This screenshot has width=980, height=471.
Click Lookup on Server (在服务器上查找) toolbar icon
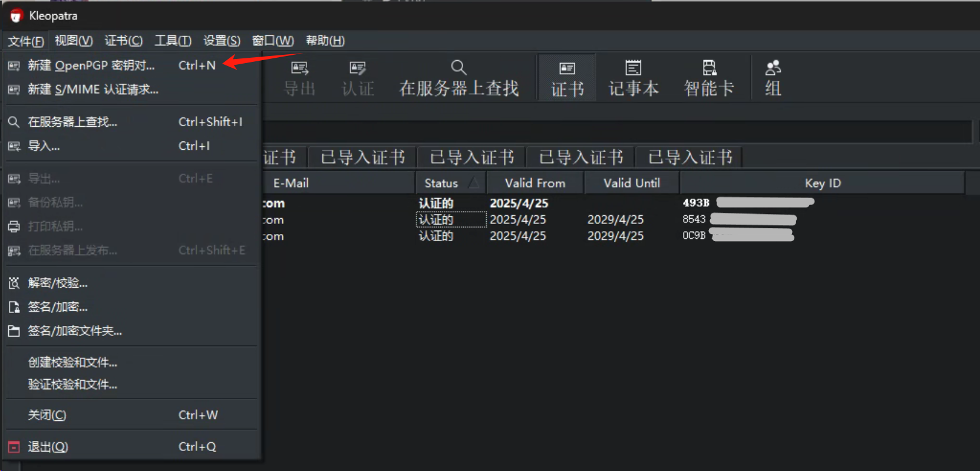pos(458,78)
